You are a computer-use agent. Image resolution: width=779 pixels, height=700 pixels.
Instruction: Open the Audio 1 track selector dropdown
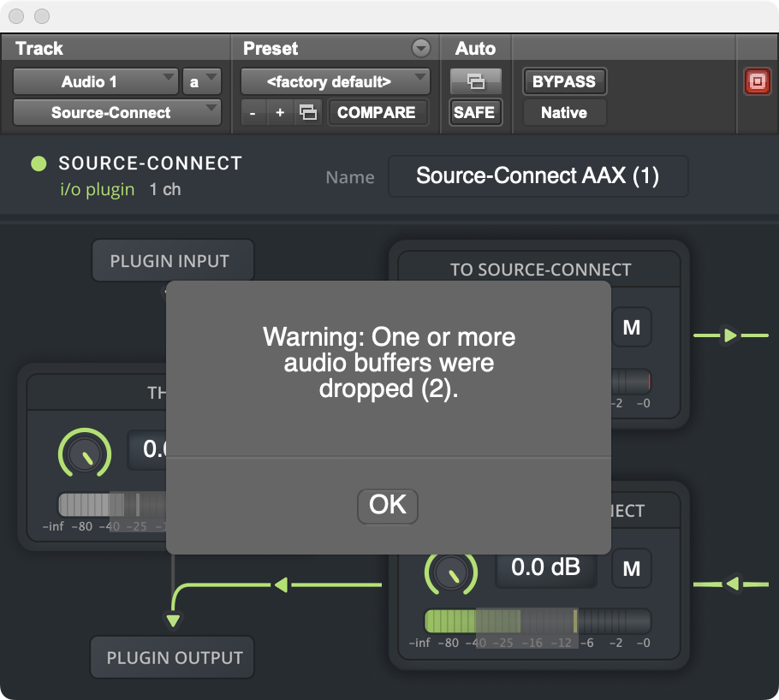96,82
